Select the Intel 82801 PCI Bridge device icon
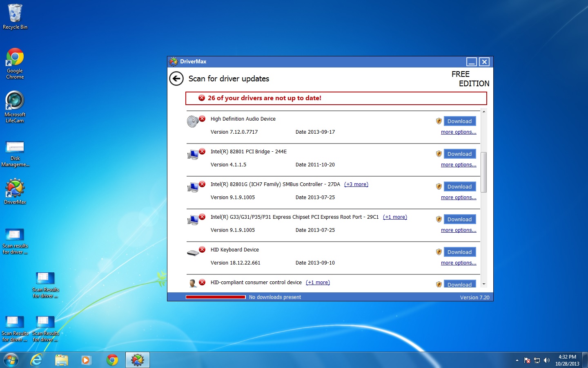The height and width of the screenshot is (368, 588). (193, 155)
